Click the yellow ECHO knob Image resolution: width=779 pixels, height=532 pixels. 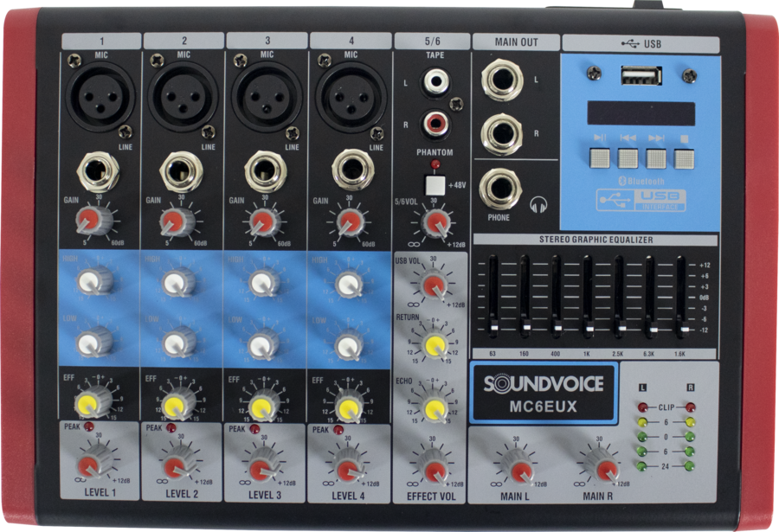point(435,407)
